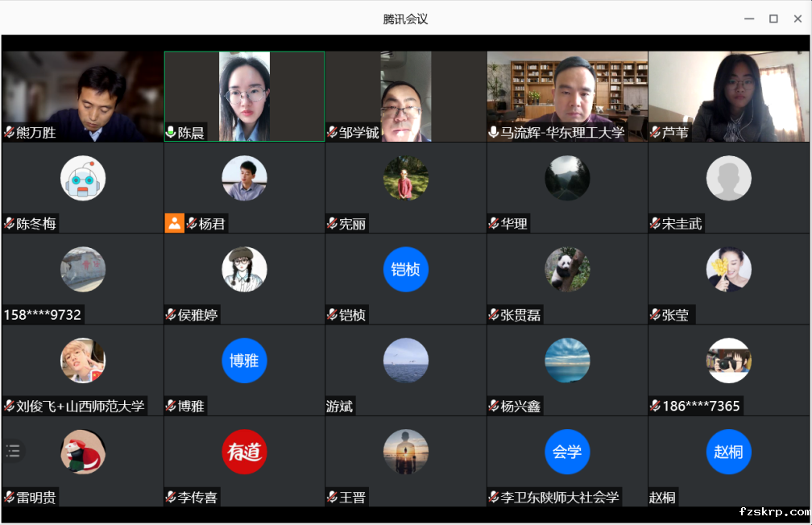Click the blue 赵桐 avatar circle
The height and width of the screenshot is (525, 812).
click(x=728, y=452)
